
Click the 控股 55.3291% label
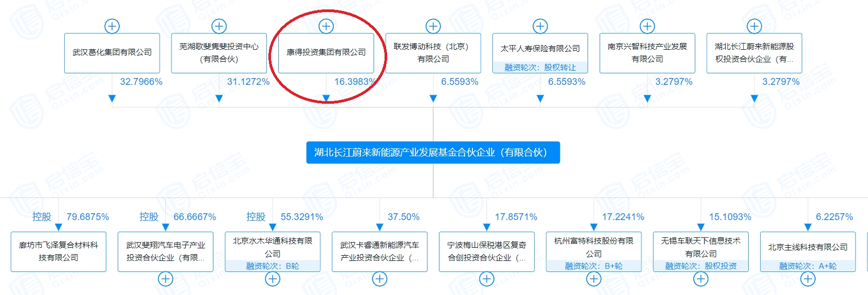coord(285,217)
